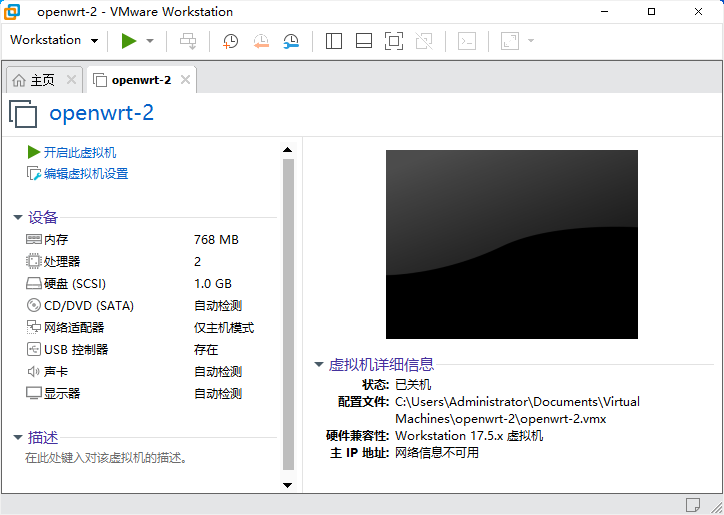The height and width of the screenshot is (515, 724).
Task: Click the openwrt-2.vmx config file path
Action: (518, 410)
